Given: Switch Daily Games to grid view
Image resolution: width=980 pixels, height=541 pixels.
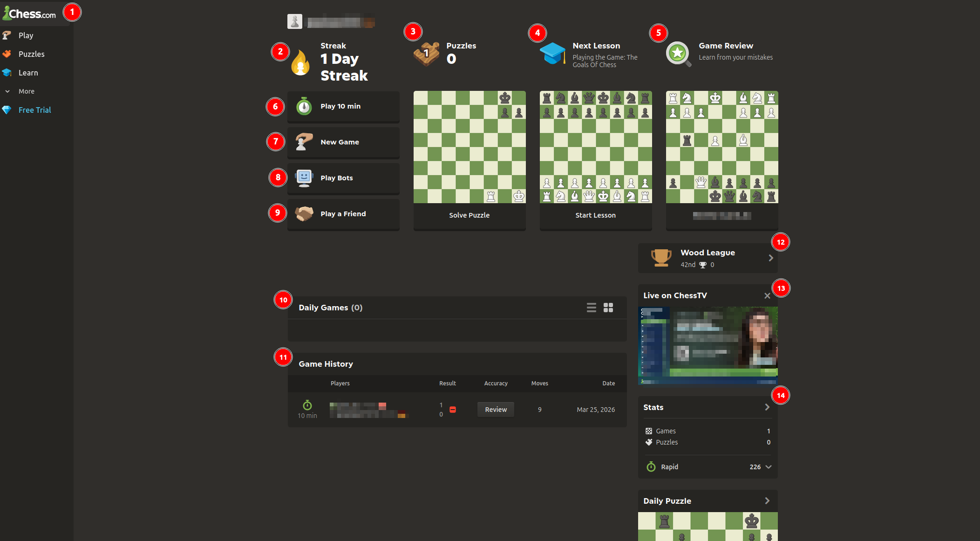Looking at the screenshot, I should coord(608,308).
